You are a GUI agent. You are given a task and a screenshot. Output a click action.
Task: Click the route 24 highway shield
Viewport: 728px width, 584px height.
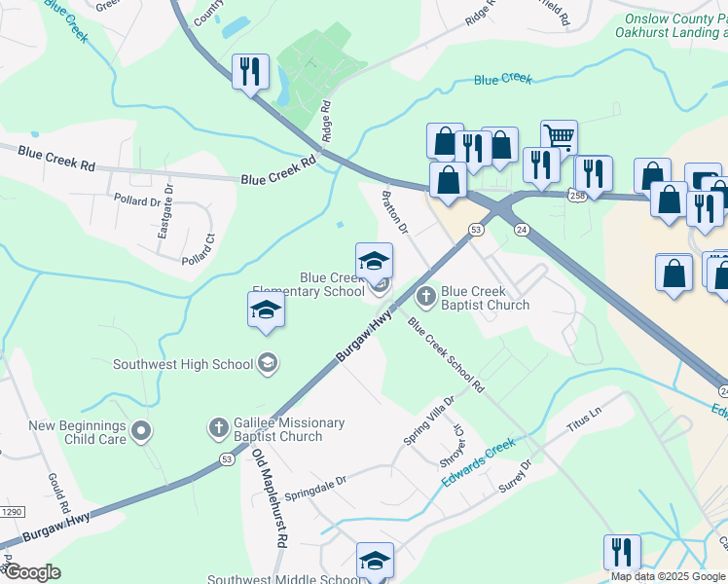[522, 230]
